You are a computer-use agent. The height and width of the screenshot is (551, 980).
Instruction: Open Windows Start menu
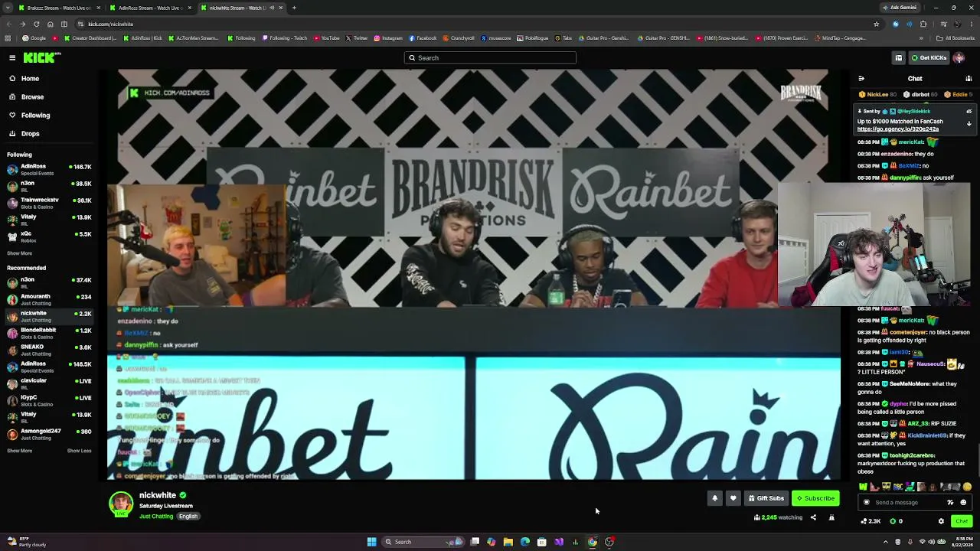tap(371, 542)
